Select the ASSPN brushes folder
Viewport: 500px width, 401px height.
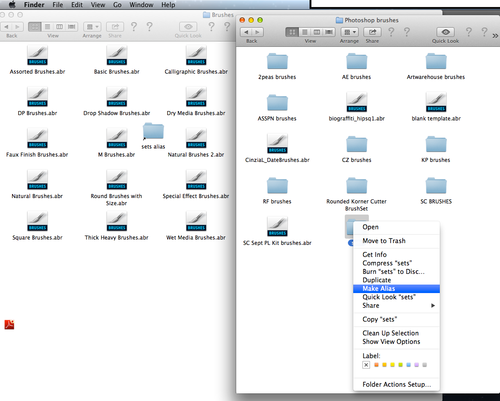click(x=277, y=103)
